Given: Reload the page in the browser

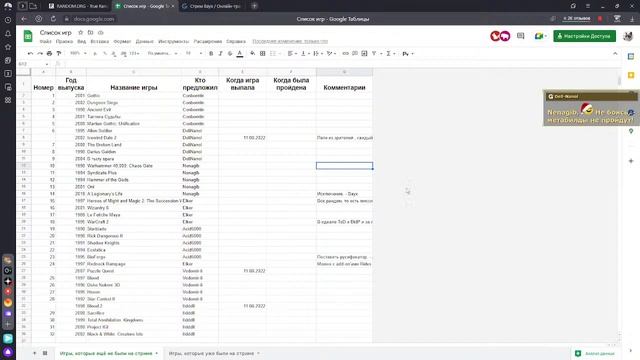Looking at the screenshot, I should point(53,19).
